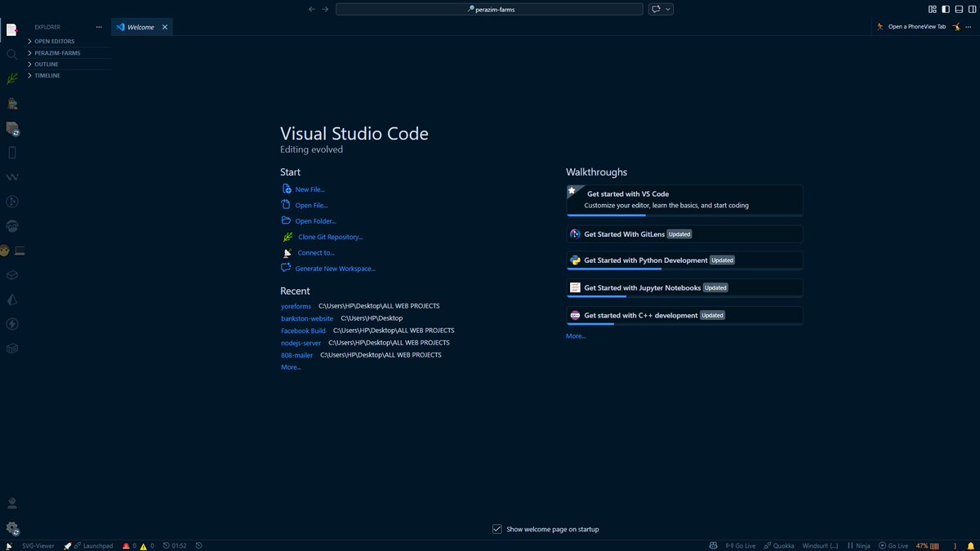Open Explorer views and more actions ellipsis

point(99,26)
